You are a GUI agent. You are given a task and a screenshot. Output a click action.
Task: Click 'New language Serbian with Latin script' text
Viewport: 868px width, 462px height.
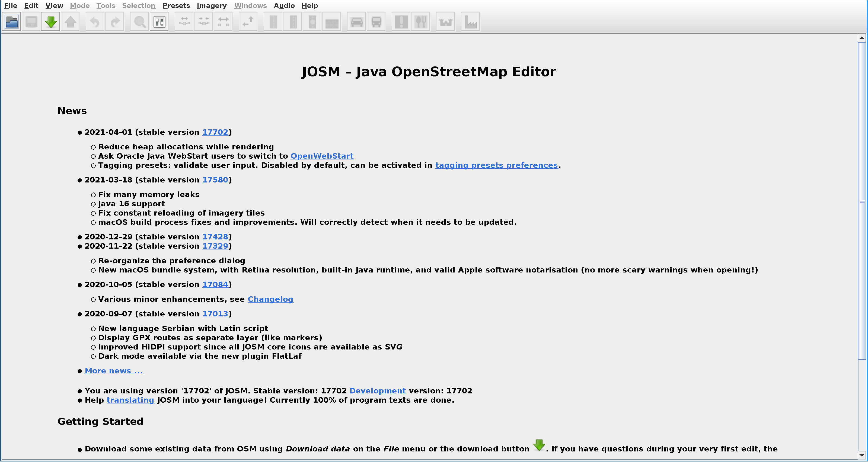pyautogui.click(x=183, y=329)
